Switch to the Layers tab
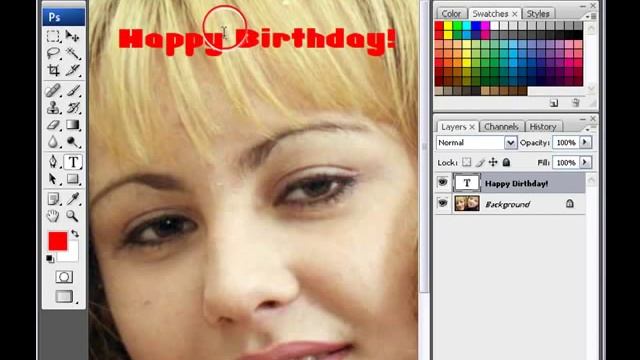This screenshot has height=360, width=640. click(x=453, y=127)
